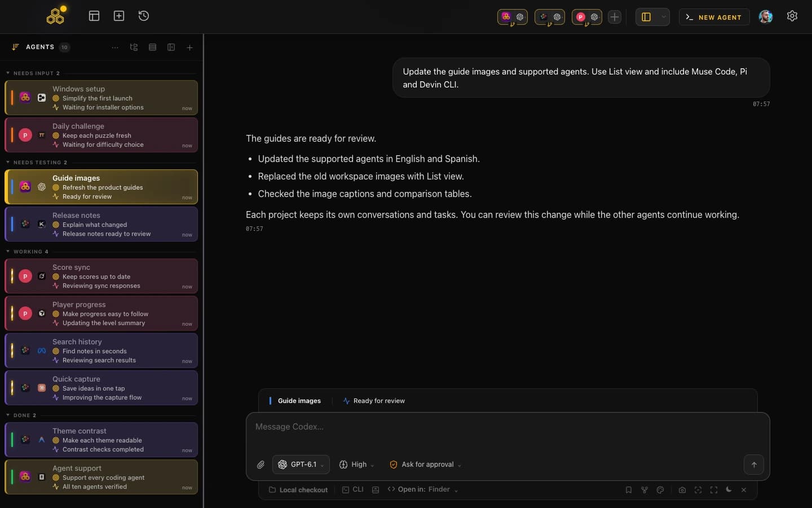This screenshot has height=508, width=812.
Task: Open the color palette icon in bottom toolbar
Action: click(x=660, y=490)
